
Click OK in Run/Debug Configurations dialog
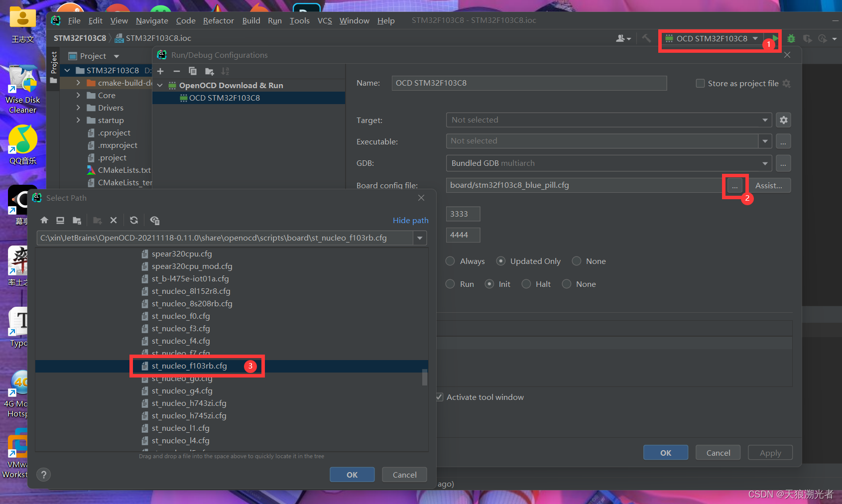[x=666, y=453]
